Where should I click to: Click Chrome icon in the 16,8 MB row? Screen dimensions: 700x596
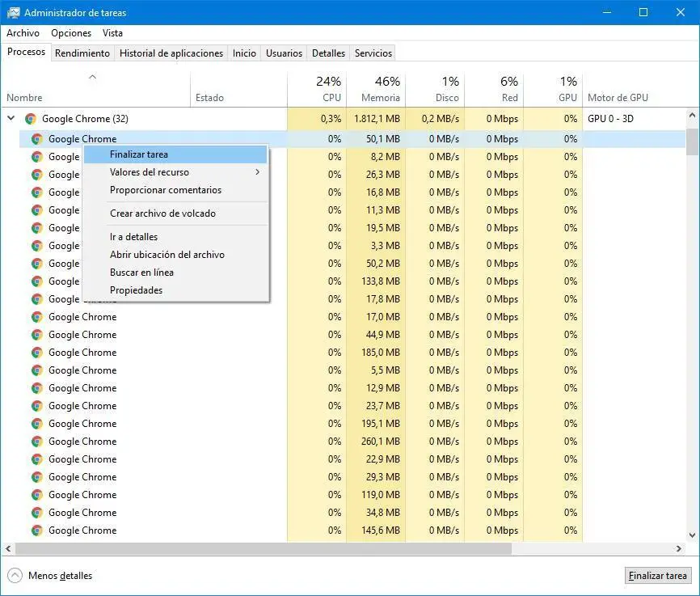point(37,192)
